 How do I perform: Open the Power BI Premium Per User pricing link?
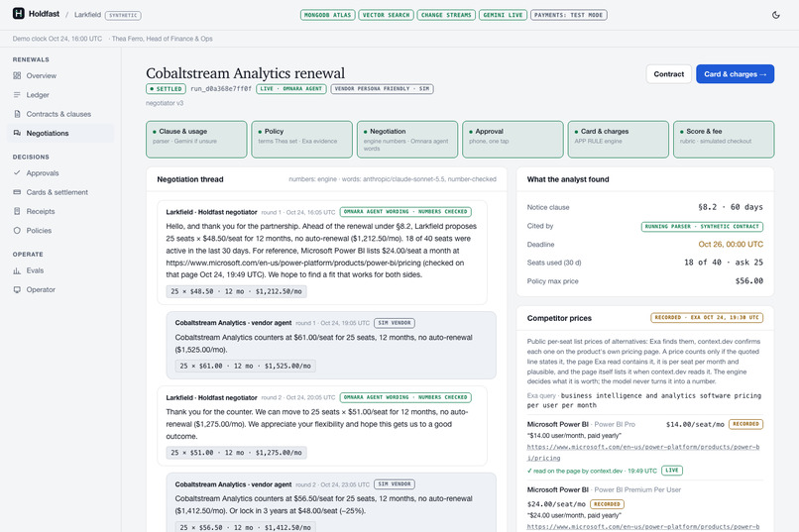click(643, 526)
